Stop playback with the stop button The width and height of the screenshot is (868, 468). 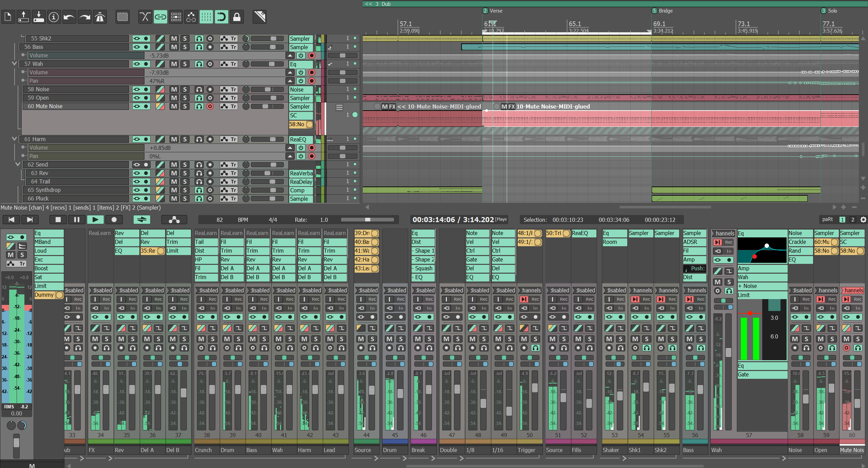58,220
